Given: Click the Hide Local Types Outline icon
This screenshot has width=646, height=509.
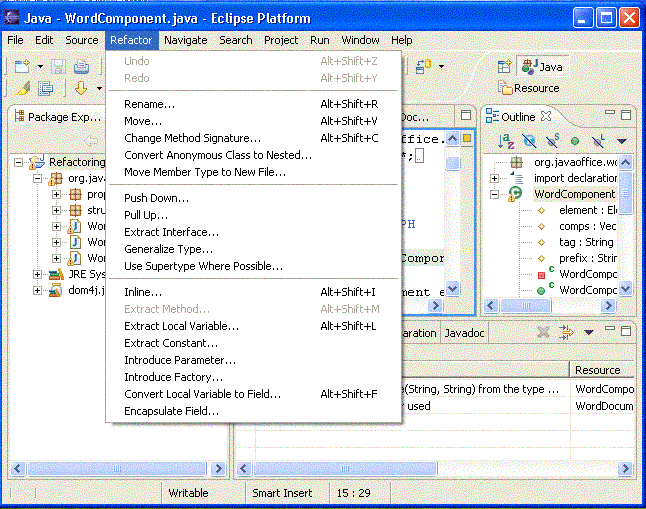Looking at the screenshot, I should [x=598, y=141].
